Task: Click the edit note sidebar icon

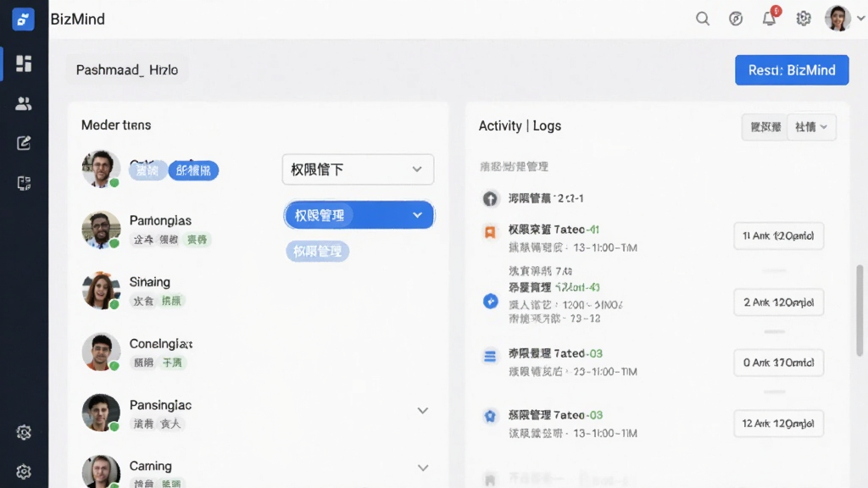Action: [x=23, y=142]
